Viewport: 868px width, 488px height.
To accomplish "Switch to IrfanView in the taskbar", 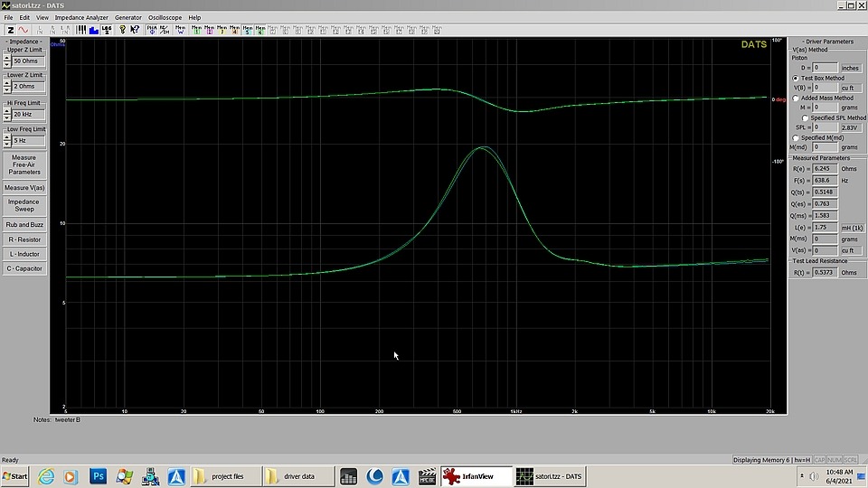I will (x=476, y=476).
